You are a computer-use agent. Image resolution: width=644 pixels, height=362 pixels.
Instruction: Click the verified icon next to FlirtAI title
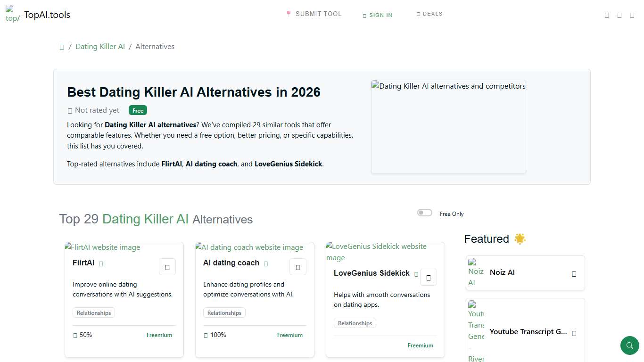point(101,264)
